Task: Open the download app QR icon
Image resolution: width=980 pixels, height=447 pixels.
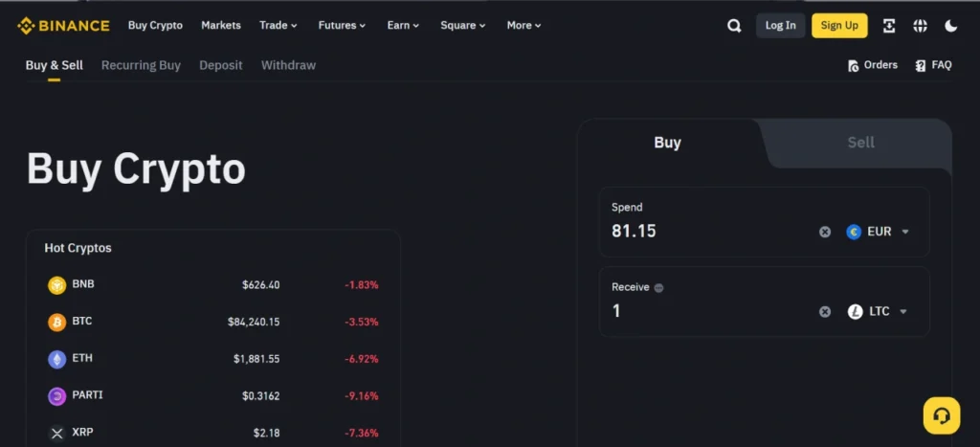Action: coord(889,26)
